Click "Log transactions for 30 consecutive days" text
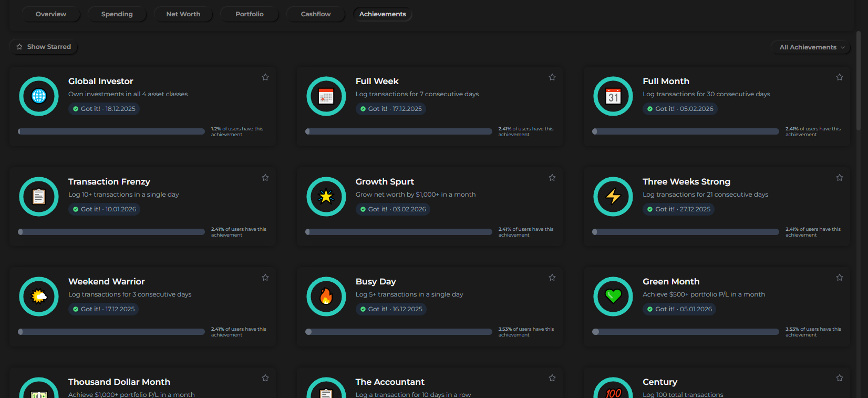868x398 pixels. [706, 94]
